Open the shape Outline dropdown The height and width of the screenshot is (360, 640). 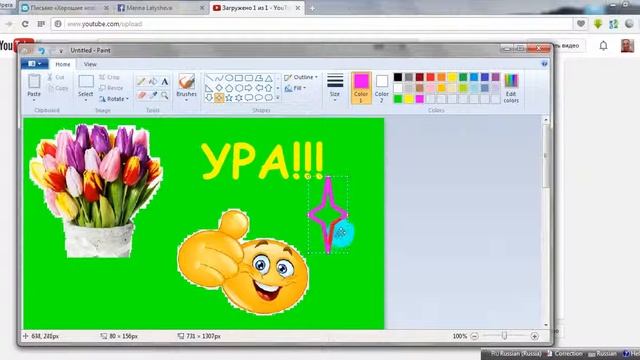click(x=301, y=77)
